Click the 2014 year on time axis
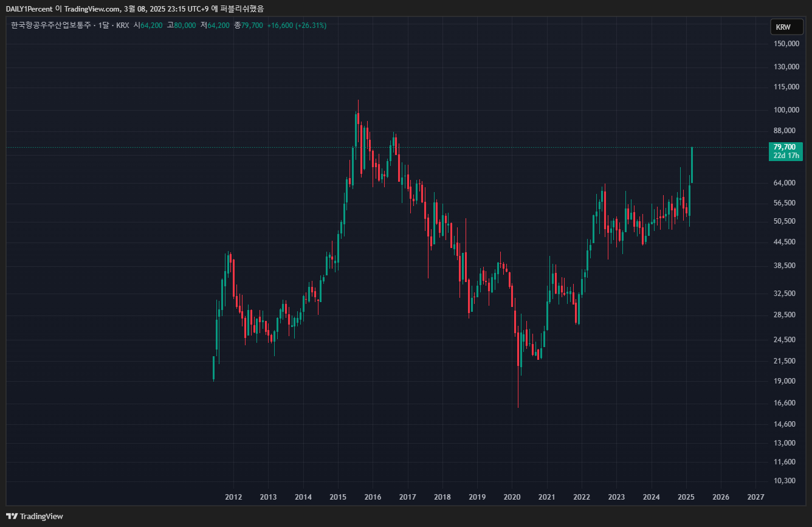 (303, 497)
